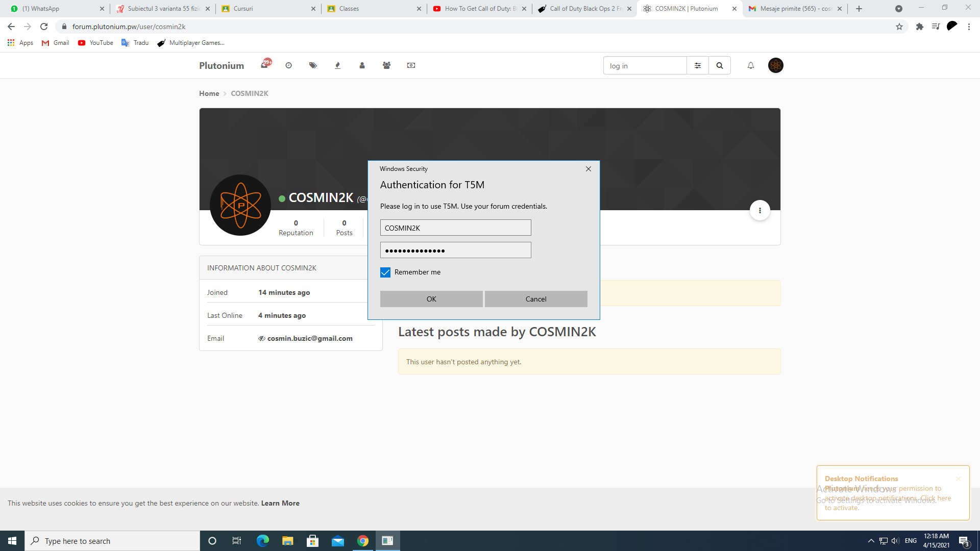Open Microsoft Edge from the taskbar
This screenshot has height=551, width=980.
click(x=262, y=541)
